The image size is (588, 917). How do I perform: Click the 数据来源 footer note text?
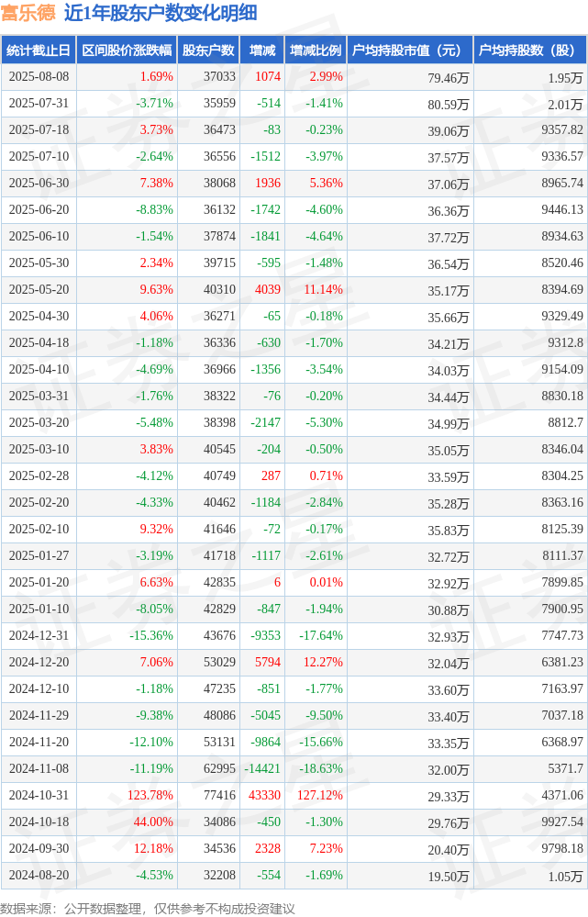(x=148, y=908)
